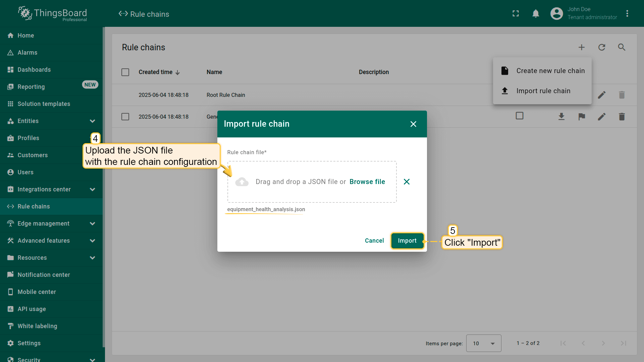Clear the uploaded file with X icon
Screen dimensions: 644x362
tap(407, 182)
